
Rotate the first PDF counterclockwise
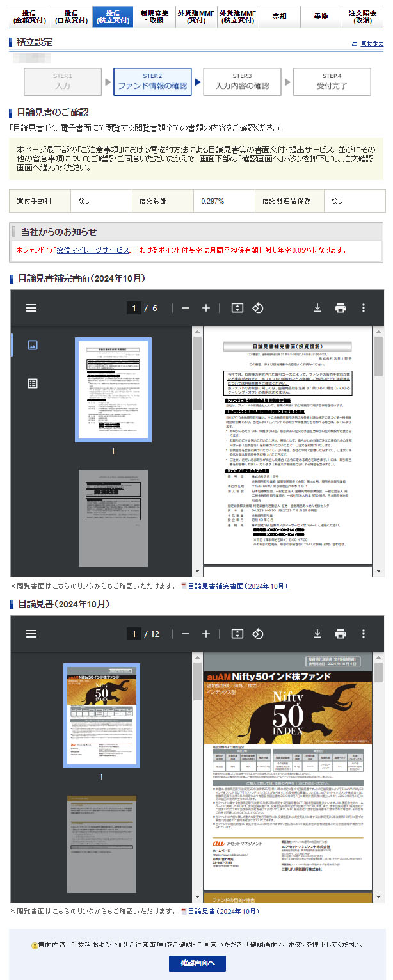click(257, 308)
